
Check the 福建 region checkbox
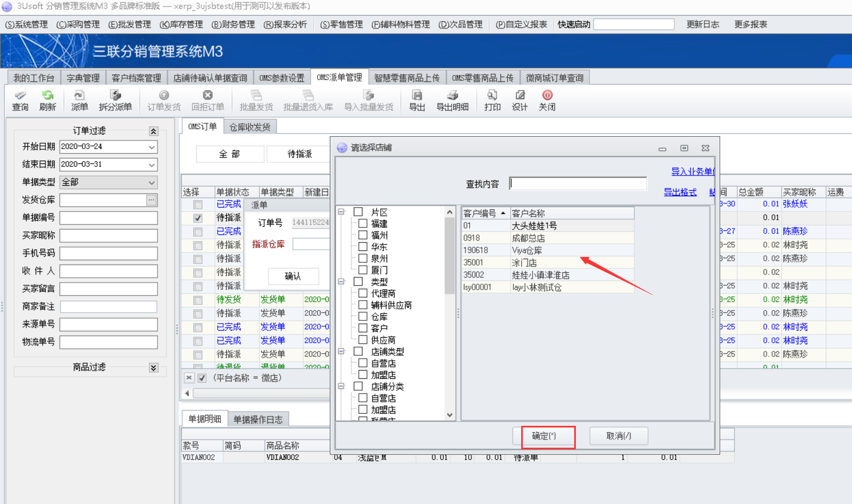tap(363, 223)
